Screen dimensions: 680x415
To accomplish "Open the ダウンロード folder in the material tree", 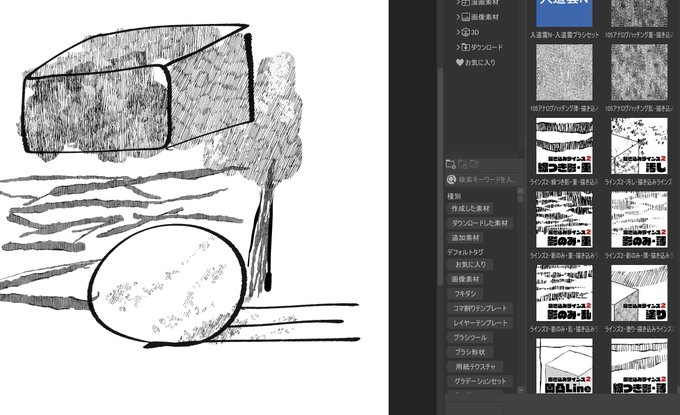I will point(487,47).
